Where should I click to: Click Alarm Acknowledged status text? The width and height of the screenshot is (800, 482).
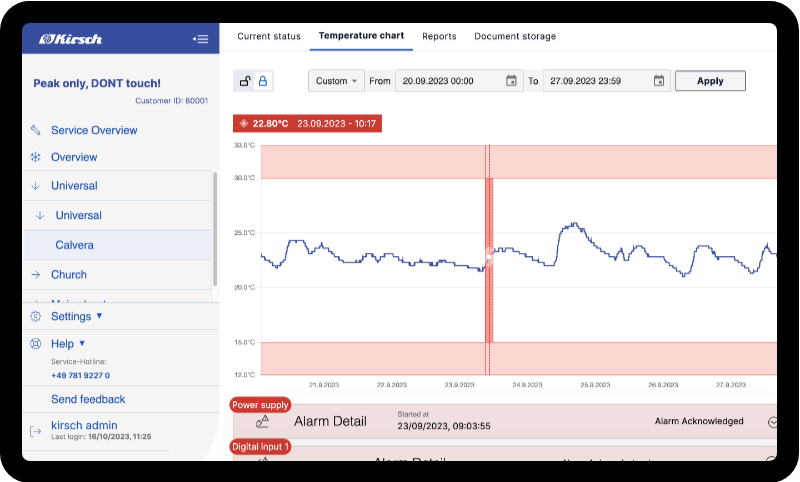(699, 421)
